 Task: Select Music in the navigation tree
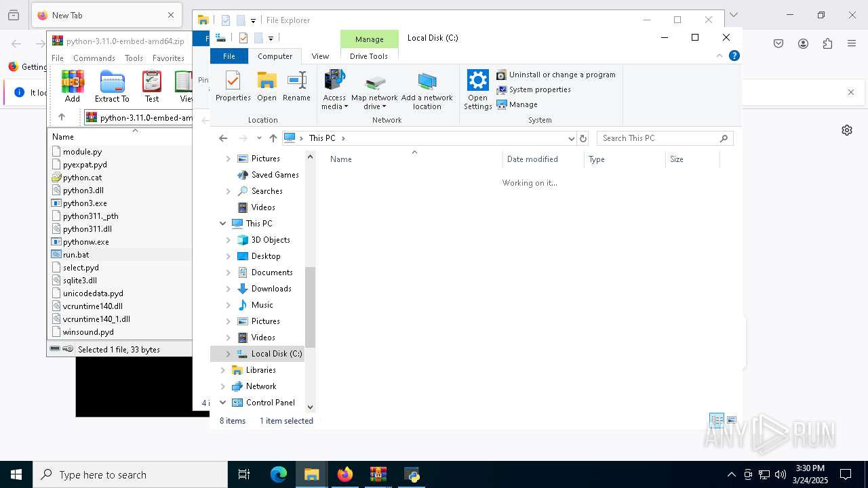262,305
